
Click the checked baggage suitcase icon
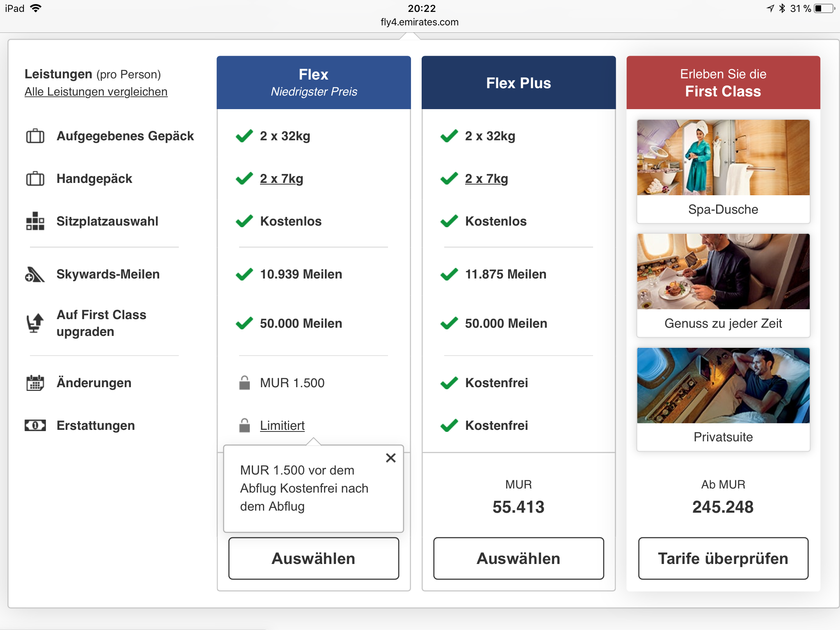tap(35, 136)
